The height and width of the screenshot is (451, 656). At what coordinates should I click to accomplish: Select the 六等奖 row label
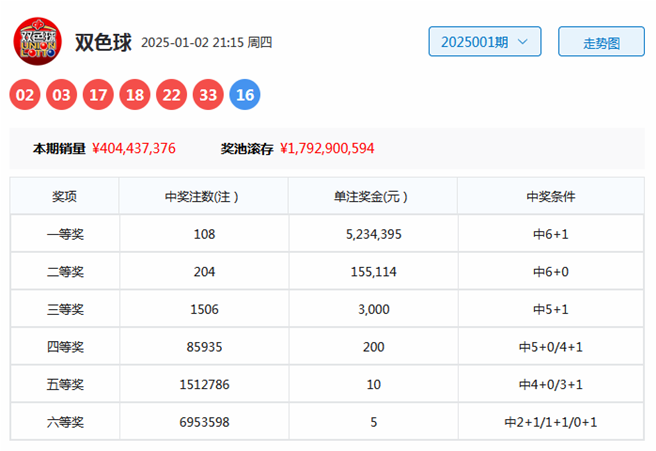65,422
